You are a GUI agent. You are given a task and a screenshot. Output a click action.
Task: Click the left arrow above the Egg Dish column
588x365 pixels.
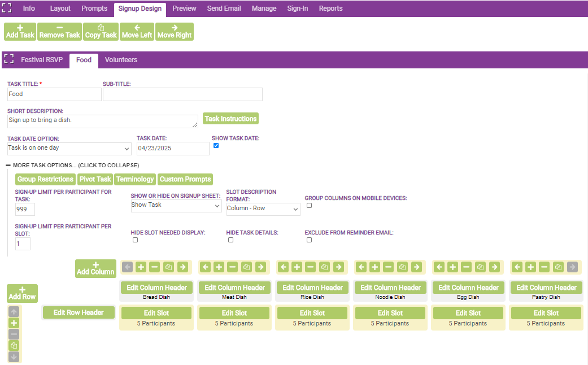coord(439,267)
